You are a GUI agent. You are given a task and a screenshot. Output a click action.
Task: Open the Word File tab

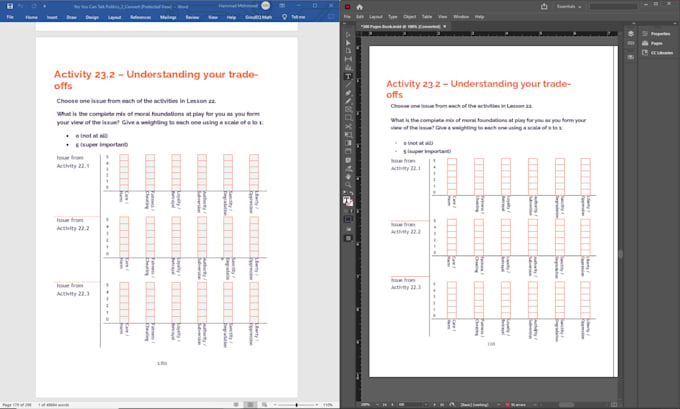[10, 17]
